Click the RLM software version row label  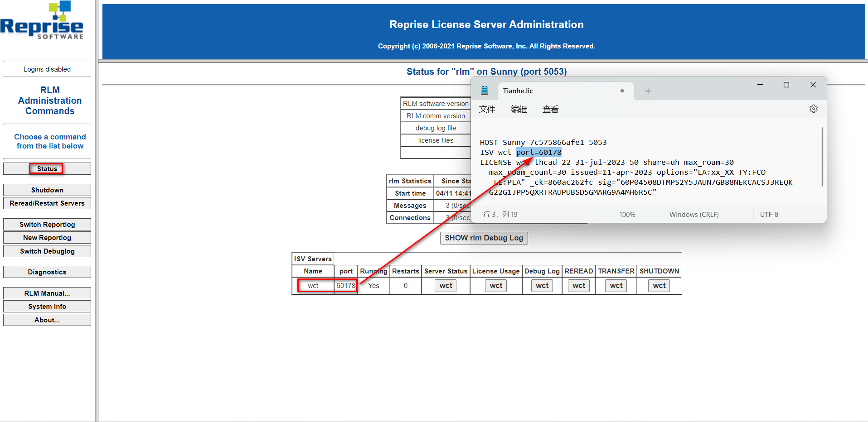[x=436, y=104]
